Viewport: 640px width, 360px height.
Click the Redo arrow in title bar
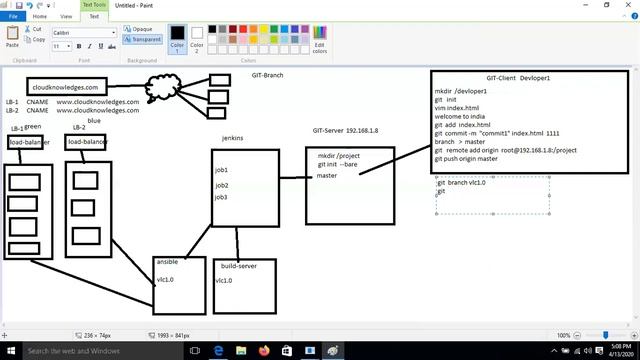[x=40, y=5]
